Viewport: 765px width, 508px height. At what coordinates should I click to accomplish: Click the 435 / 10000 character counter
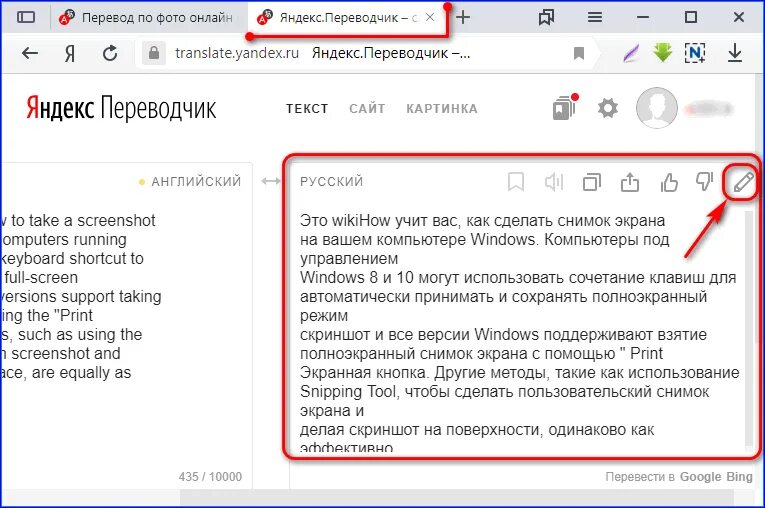[x=210, y=477]
